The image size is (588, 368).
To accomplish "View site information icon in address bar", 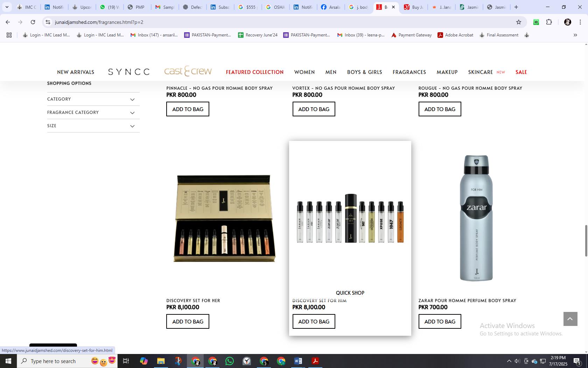I will [x=48, y=22].
